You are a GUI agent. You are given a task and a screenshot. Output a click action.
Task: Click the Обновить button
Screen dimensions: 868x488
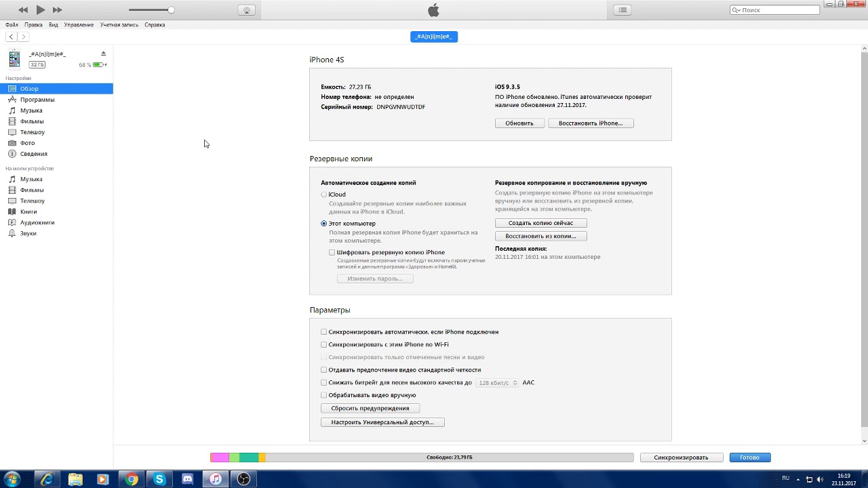pos(519,123)
